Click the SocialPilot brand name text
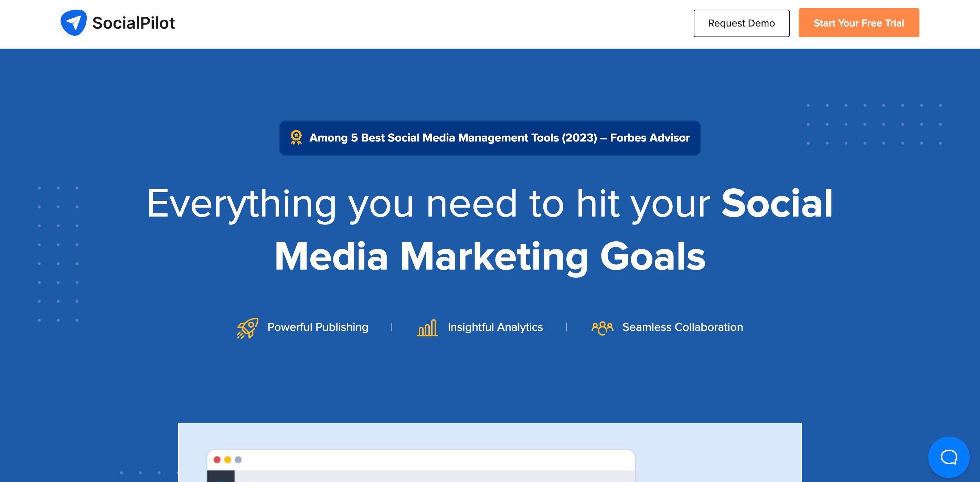Image resolution: width=980 pixels, height=482 pixels. (134, 23)
